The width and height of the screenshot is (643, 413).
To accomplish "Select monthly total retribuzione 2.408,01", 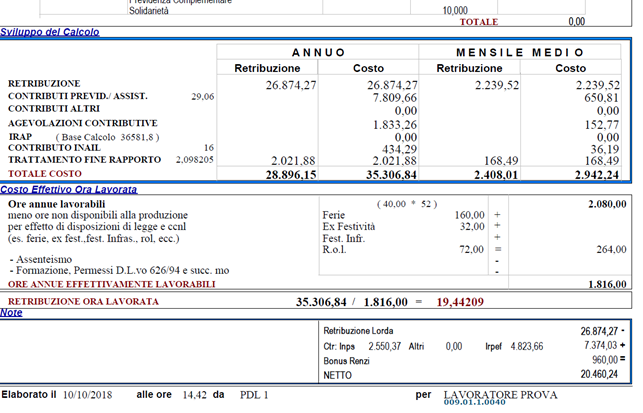I will [x=496, y=175].
